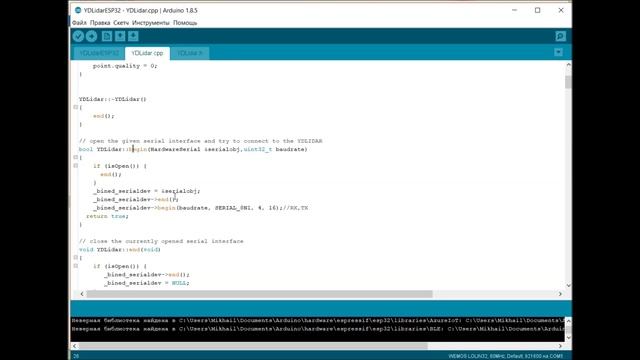Click the 'return true;' code line
Screen dimensions: 640x360
107,216
